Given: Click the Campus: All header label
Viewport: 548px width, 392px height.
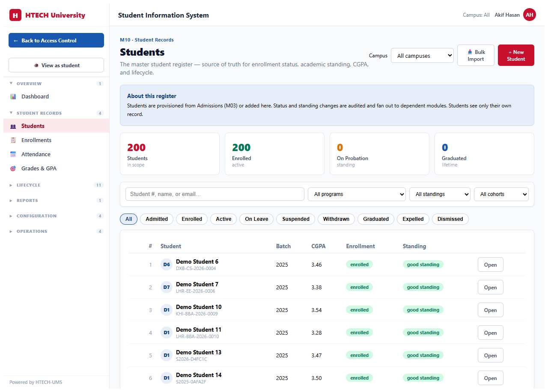Looking at the screenshot, I should [x=476, y=15].
